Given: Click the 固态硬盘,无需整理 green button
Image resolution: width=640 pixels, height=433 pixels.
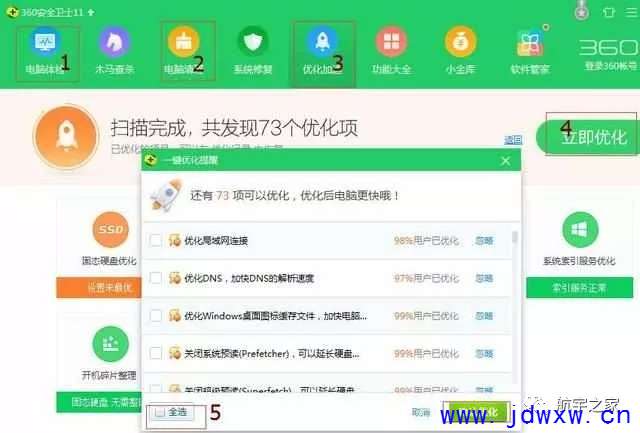Looking at the screenshot, I should 99,402.
